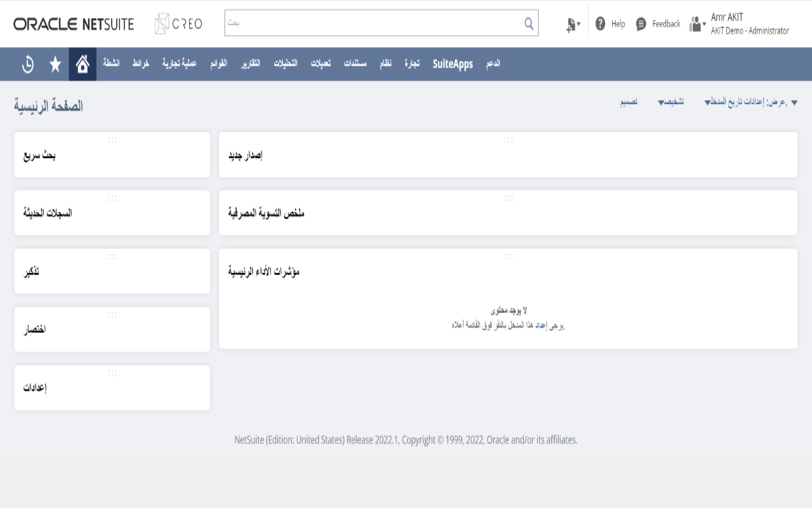Viewport: 812px width, 508px height.
Task: Open the Shortcuts star icon
Action: [55, 64]
